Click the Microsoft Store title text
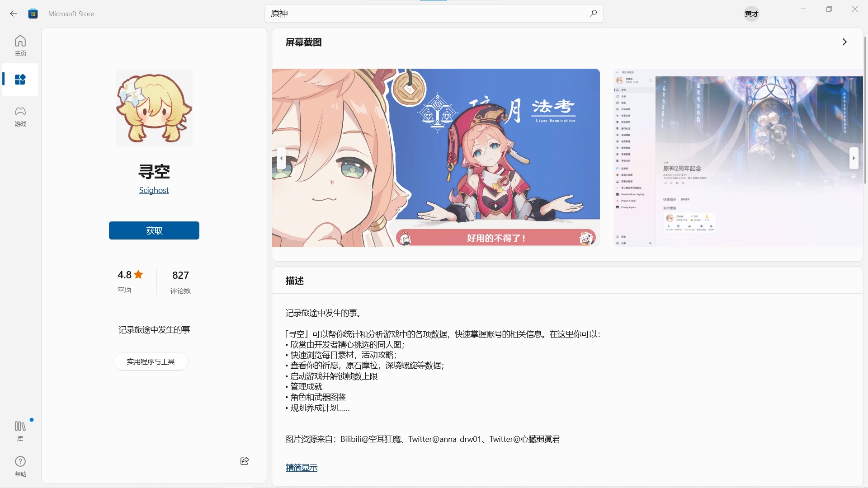The image size is (868, 488). pyautogui.click(x=71, y=14)
